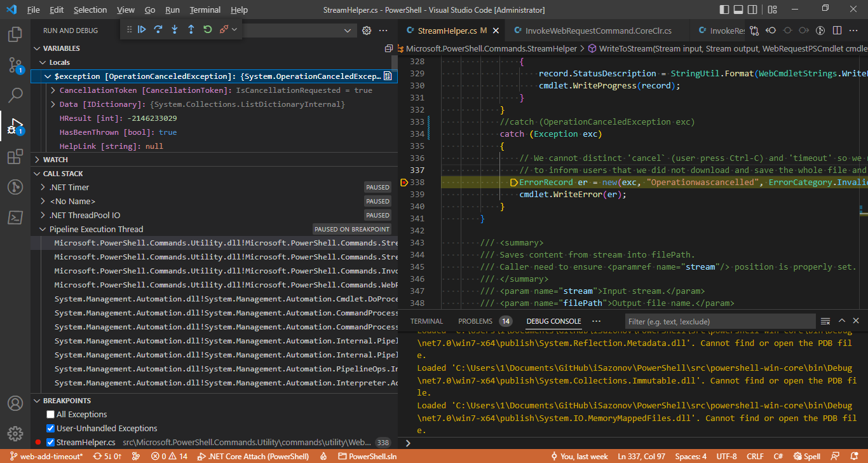Viewport: 868px width, 463px height.
Task: Open launch.json with the gear icon
Action: click(367, 31)
